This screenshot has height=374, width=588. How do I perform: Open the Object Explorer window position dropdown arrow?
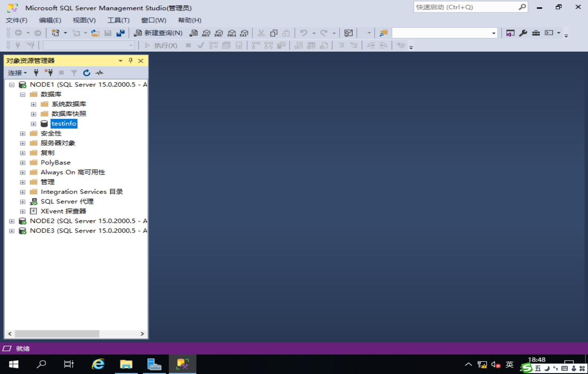tap(120, 61)
